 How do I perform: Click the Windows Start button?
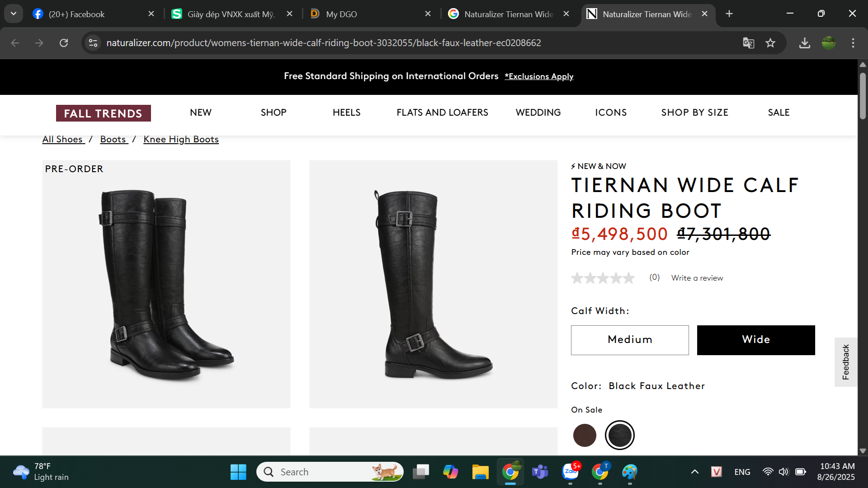click(x=238, y=472)
